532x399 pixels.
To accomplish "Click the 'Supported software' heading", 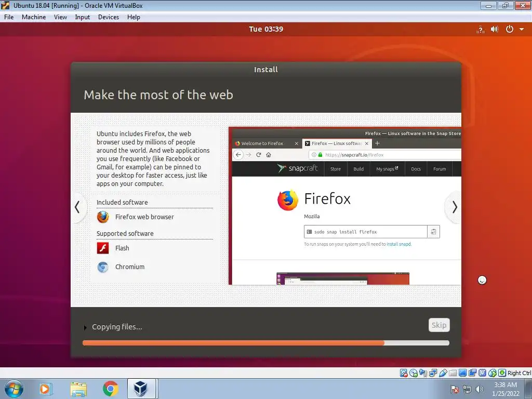I will pyautogui.click(x=125, y=233).
